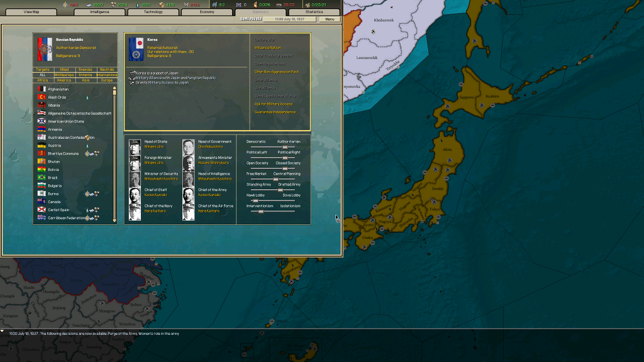Click Offer Non-Aggression Pact
Image resolution: width=644 pixels, height=362 pixels.
tap(276, 72)
